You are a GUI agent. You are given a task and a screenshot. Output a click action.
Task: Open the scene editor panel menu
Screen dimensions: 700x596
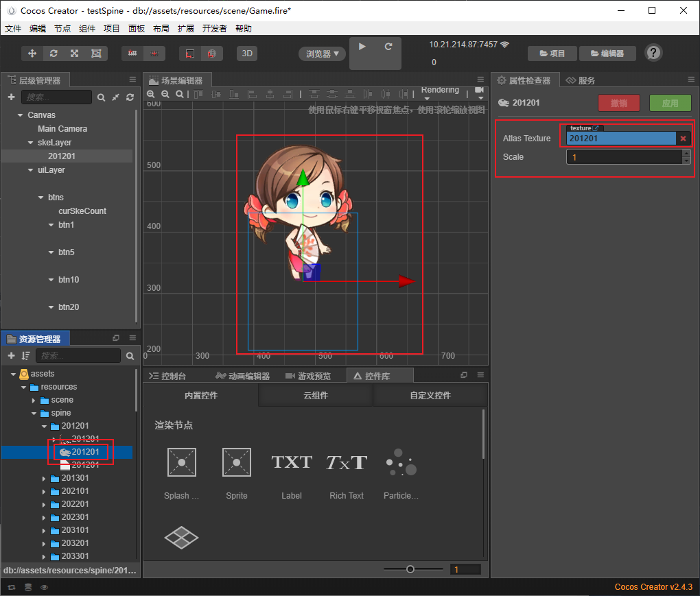point(480,80)
